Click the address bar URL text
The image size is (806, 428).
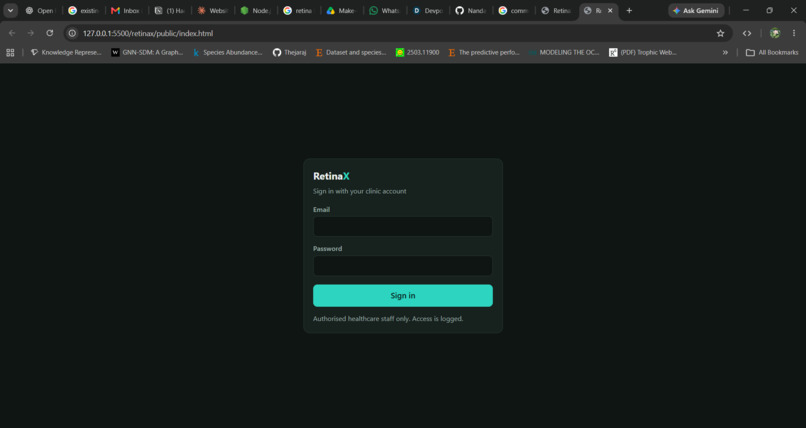click(148, 33)
